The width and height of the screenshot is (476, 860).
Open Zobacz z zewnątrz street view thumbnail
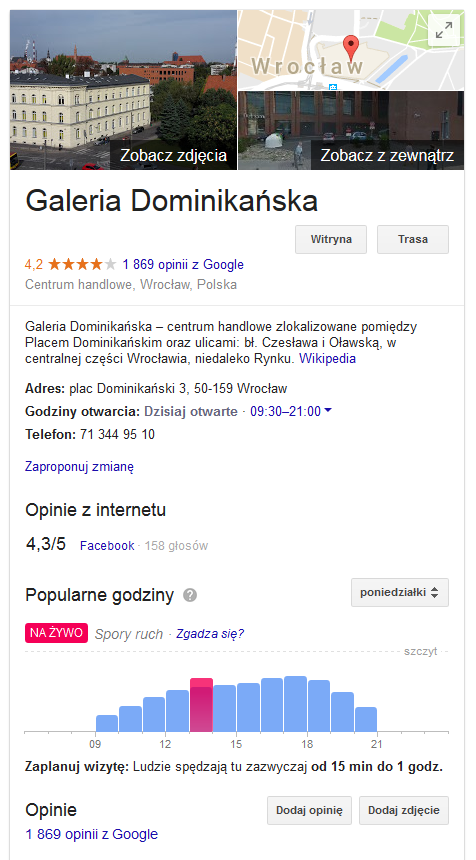click(351, 131)
